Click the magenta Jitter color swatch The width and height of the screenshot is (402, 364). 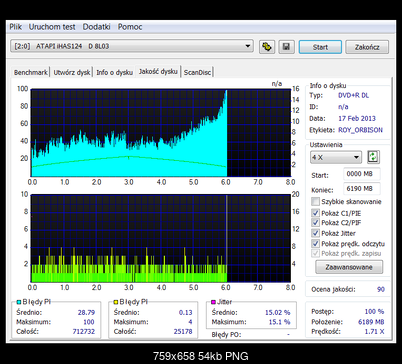[x=213, y=302]
